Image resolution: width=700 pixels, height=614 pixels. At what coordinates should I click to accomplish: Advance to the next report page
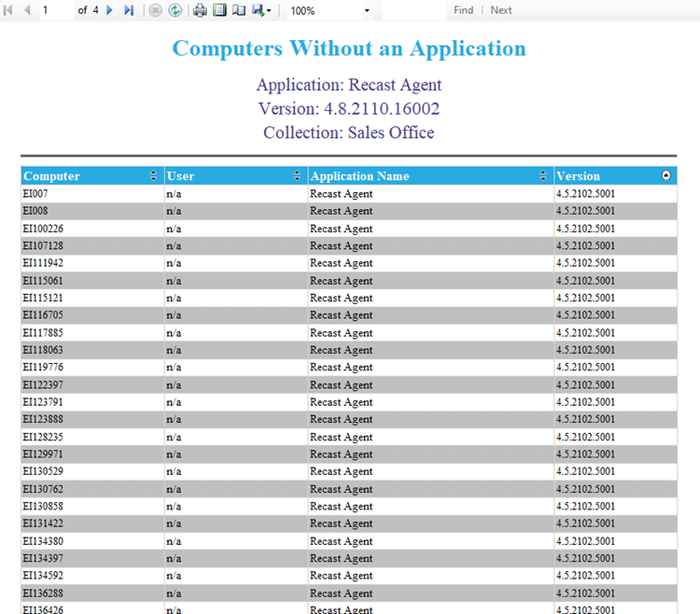pos(110,10)
